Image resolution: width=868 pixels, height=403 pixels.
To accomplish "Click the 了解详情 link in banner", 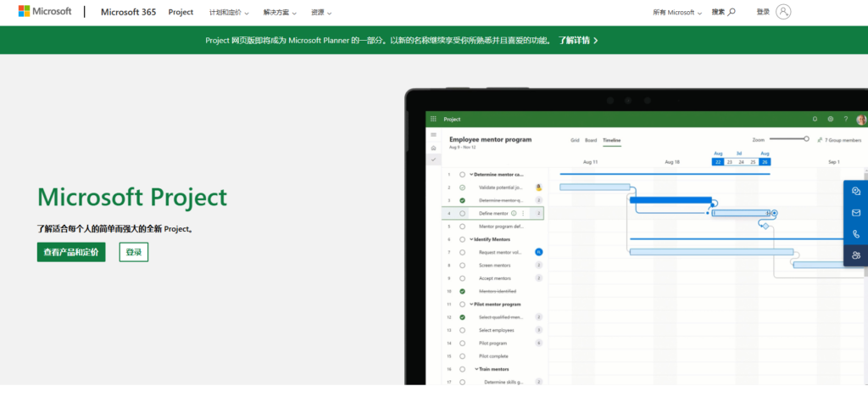I will (578, 40).
